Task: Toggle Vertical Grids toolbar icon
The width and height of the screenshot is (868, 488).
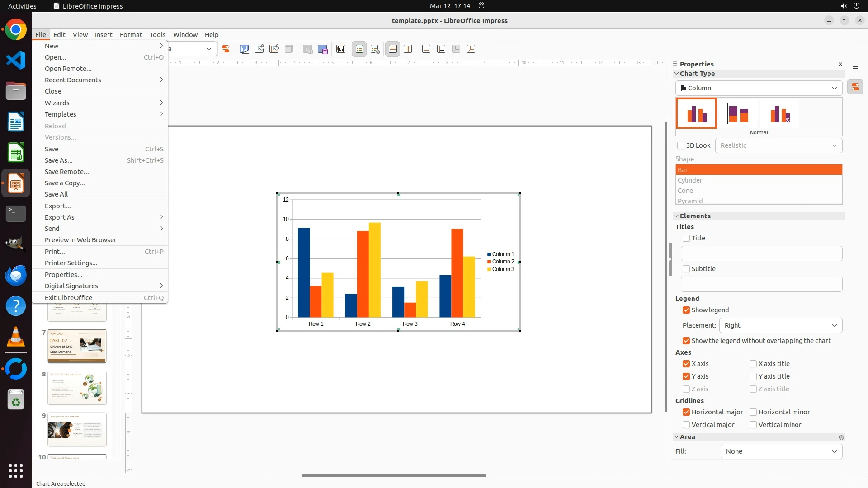Action: point(408,49)
